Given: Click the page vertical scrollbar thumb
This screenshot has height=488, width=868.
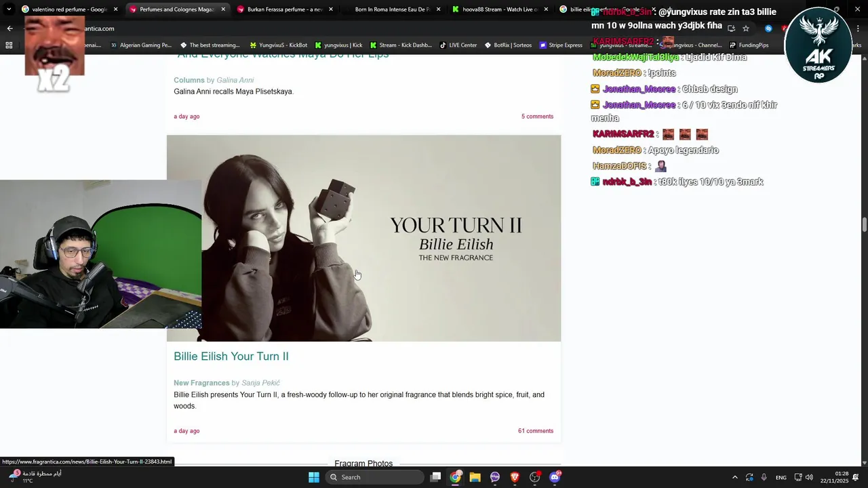Looking at the screenshot, I should [865, 225].
